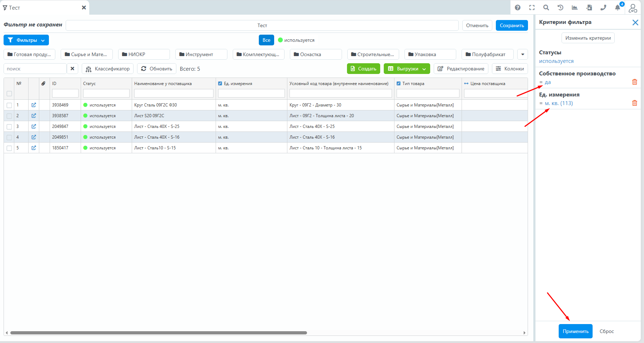Image resolution: width=644 pixels, height=343 pixels.
Task: Open the analytics chart icon
Action: [575, 8]
